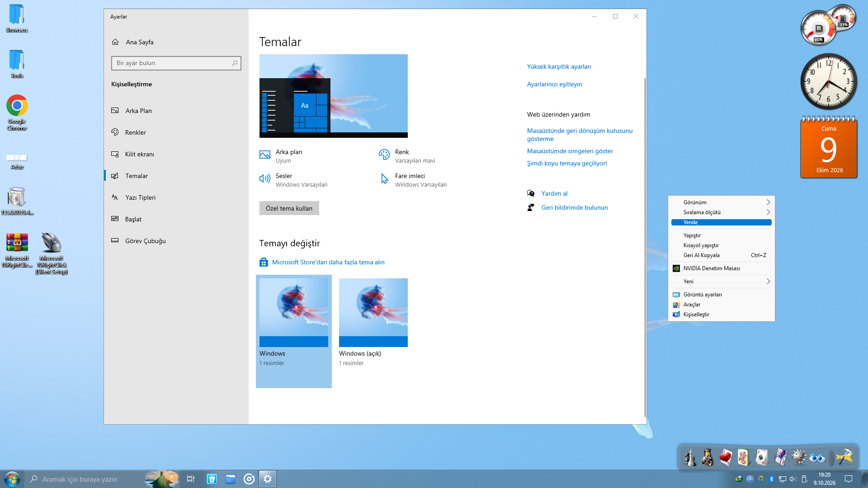Open Yüksek karşıtlık ayarları link

point(559,66)
